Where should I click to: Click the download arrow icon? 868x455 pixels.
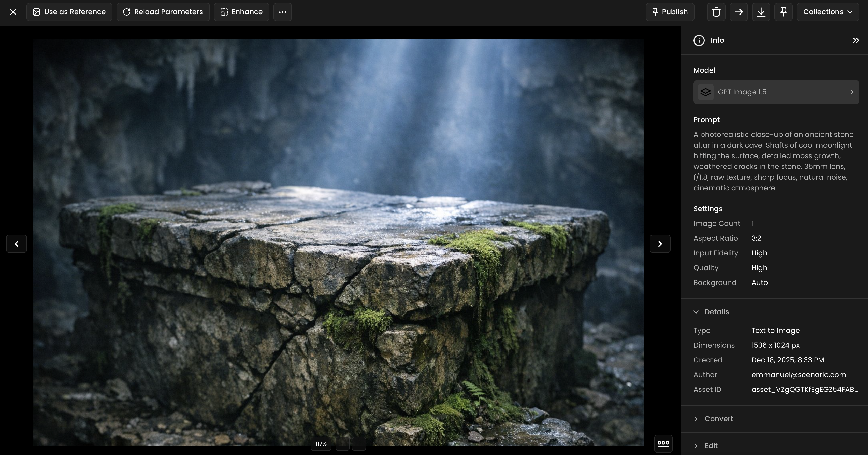(x=761, y=12)
